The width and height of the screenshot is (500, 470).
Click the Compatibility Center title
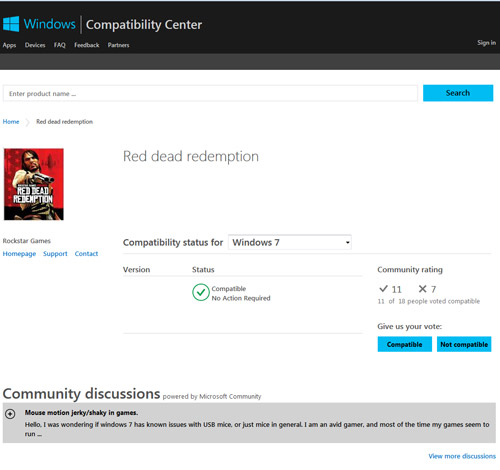click(144, 25)
